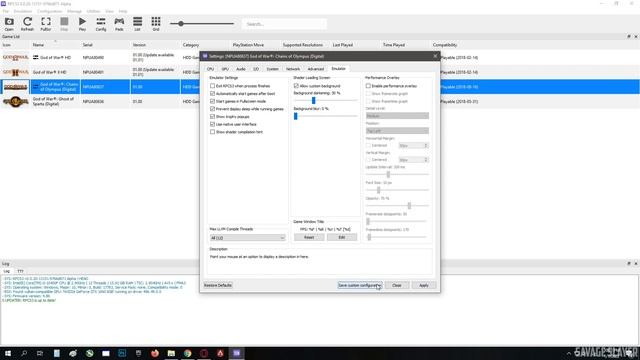Image resolution: width=640 pixels, height=360 pixels.
Task: Open the Pads controller settings icon
Action: coord(119,24)
